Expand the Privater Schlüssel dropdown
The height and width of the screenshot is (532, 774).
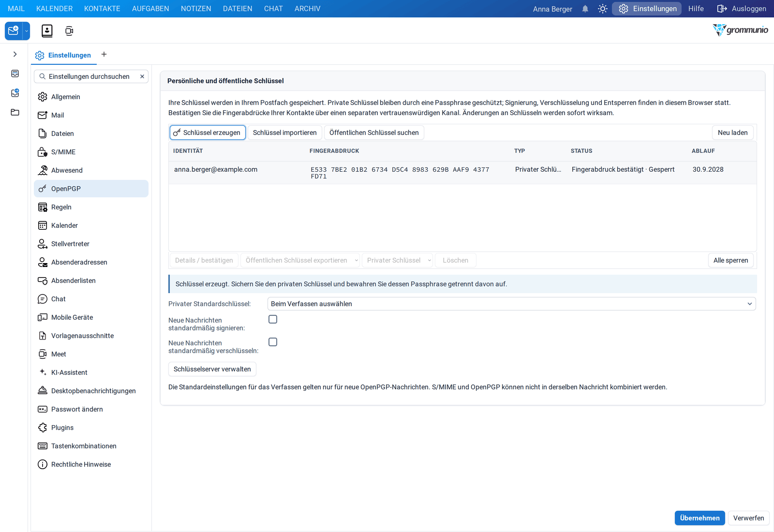point(430,260)
